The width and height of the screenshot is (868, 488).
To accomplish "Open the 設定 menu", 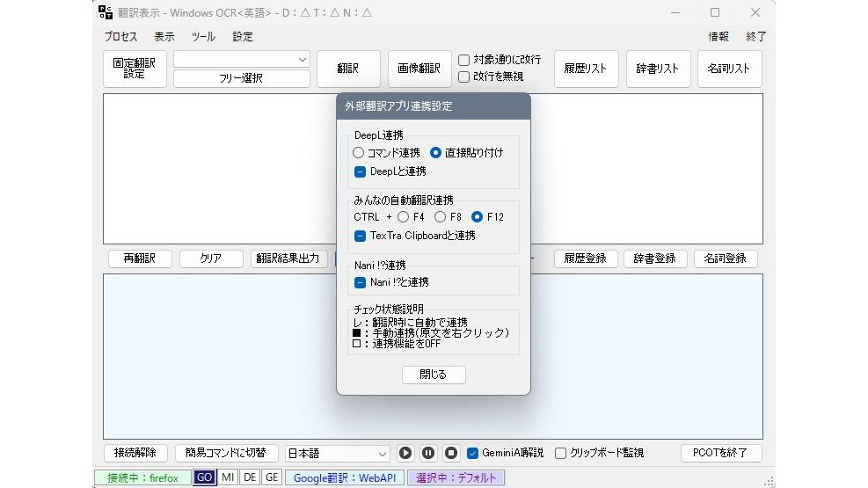I will click(243, 37).
